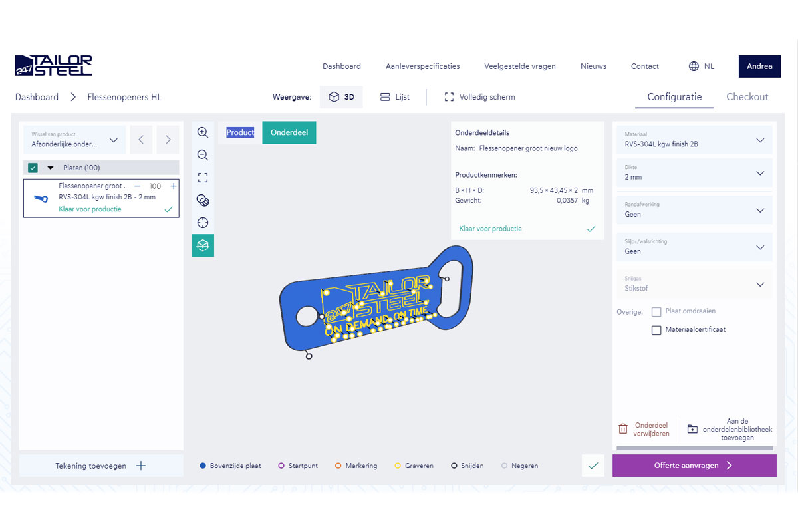Collapse the Platen (100) group triangle
Screen dimensions: 798x532
click(x=50, y=168)
